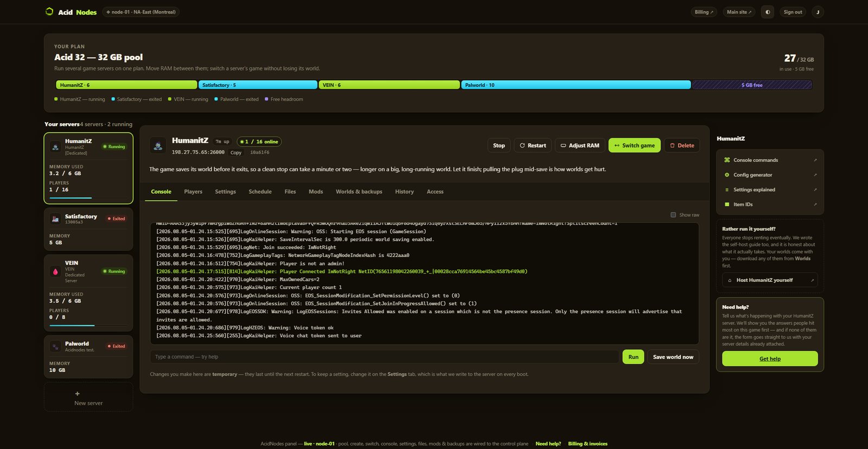Click the user avatar J
This screenshot has height=449, width=868.
point(818,12)
